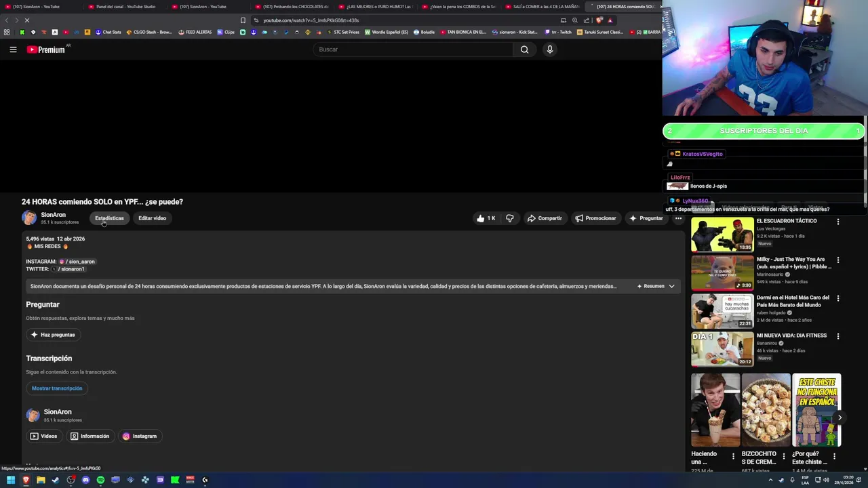
Task: Open more actions three-dot menu under video
Action: [678, 218]
